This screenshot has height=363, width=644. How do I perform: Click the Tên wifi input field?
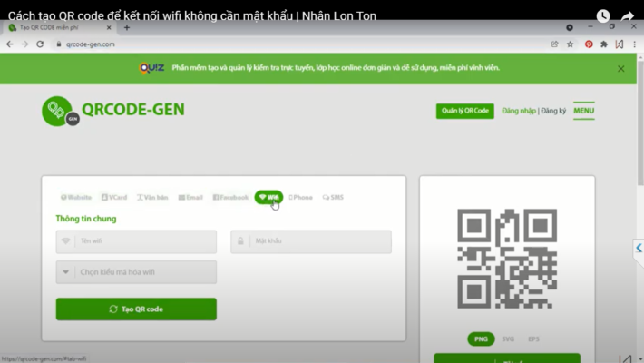click(x=136, y=241)
